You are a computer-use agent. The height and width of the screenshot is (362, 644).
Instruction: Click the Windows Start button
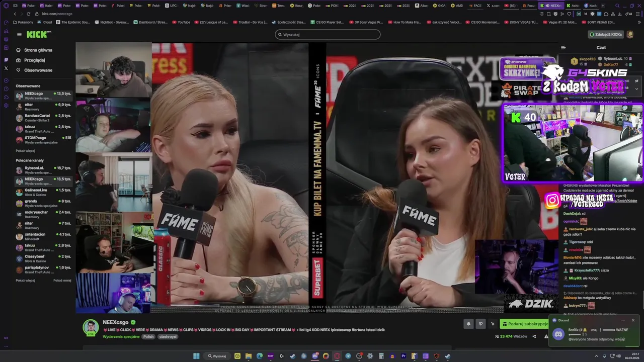click(196, 356)
